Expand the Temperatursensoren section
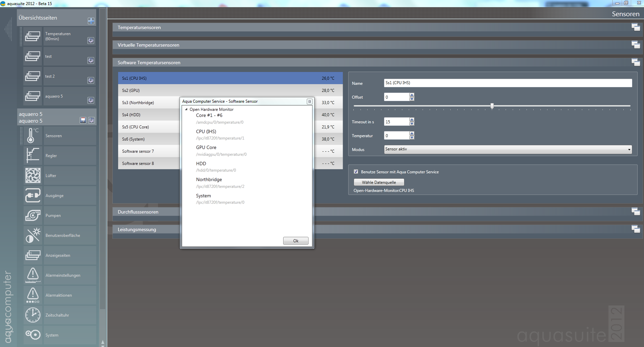644x347 pixels. pyautogui.click(x=636, y=27)
